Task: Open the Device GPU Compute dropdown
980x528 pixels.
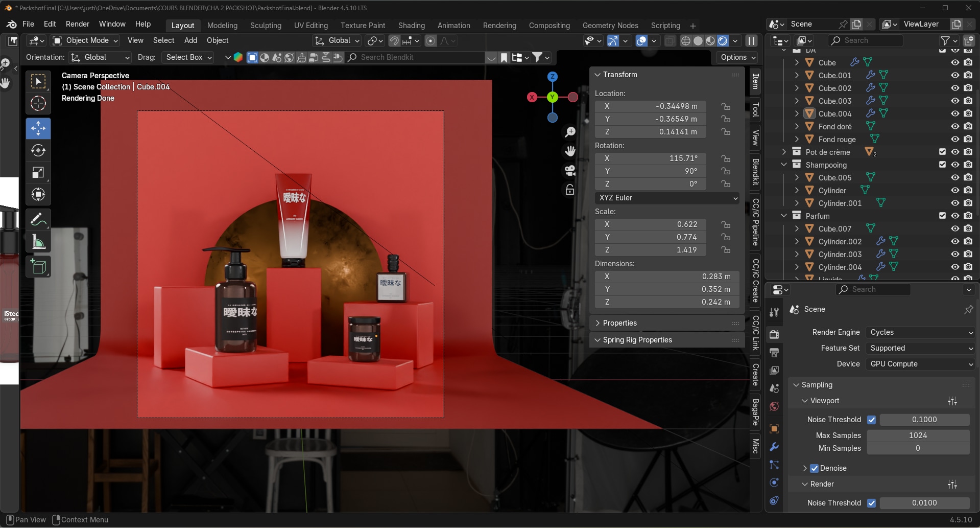Action: 920,364
